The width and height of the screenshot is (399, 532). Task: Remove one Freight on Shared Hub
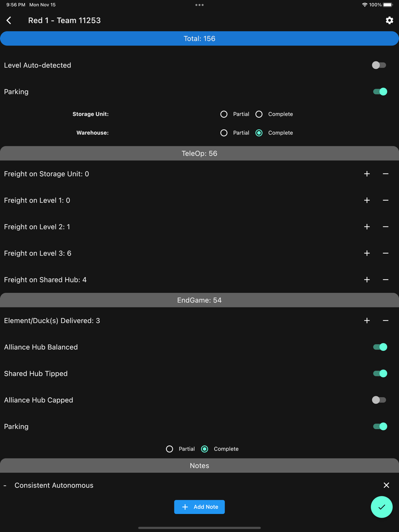[x=385, y=280]
